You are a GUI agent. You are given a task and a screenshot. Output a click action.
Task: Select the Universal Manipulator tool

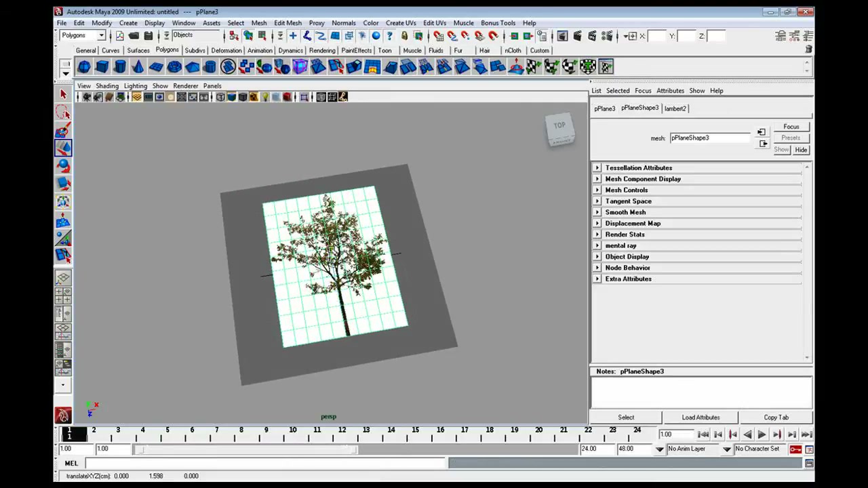(x=63, y=201)
